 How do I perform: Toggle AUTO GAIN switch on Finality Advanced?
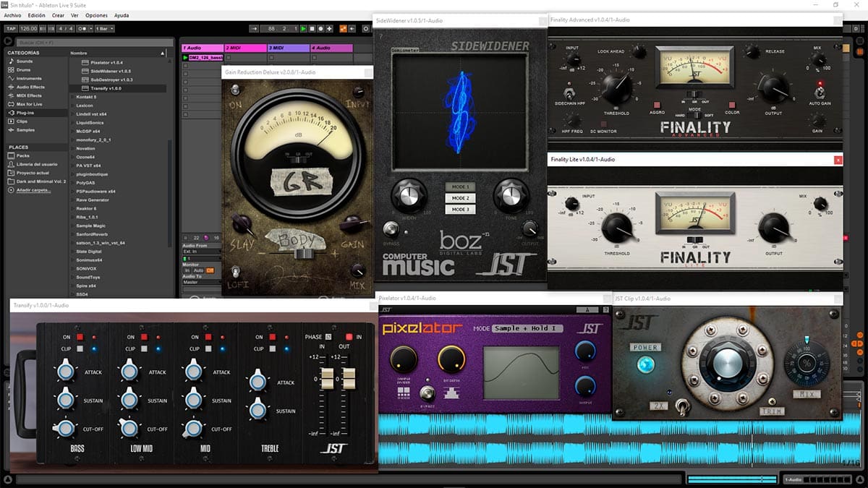pyautogui.click(x=820, y=92)
